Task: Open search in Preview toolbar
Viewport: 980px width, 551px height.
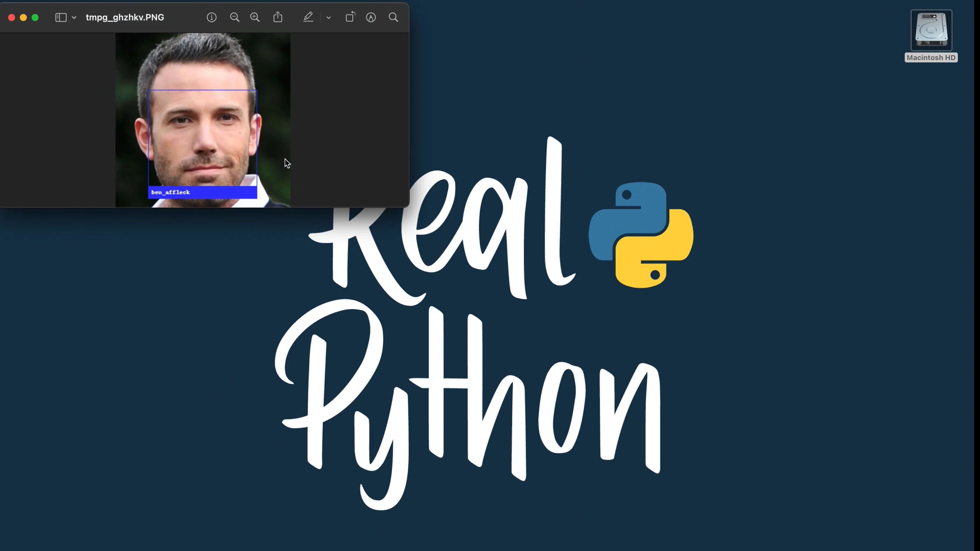Action: click(x=393, y=17)
